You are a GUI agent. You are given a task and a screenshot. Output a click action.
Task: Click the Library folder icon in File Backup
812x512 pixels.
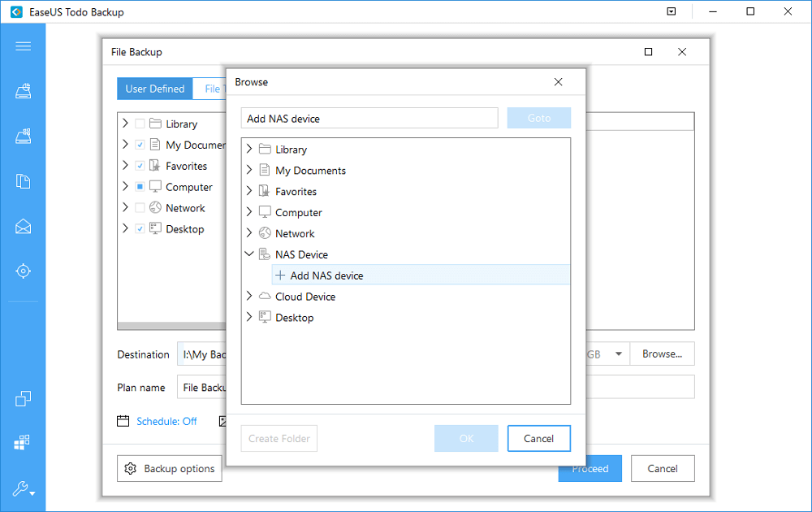[x=155, y=124]
